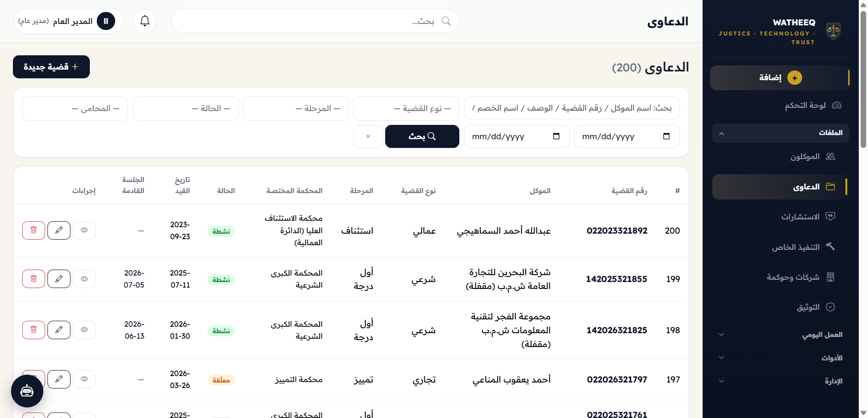Edit case 142025321855 with pencil icon
868x418 pixels.
tap(59, 279)
